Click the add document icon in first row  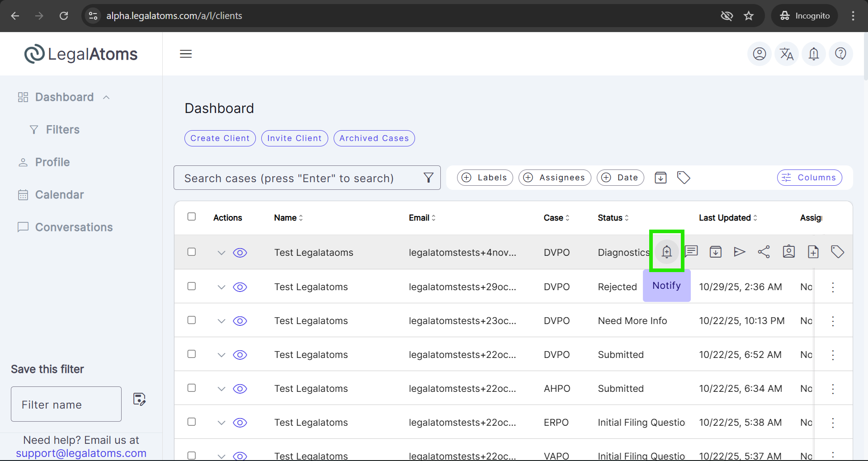tap(813, 252)
